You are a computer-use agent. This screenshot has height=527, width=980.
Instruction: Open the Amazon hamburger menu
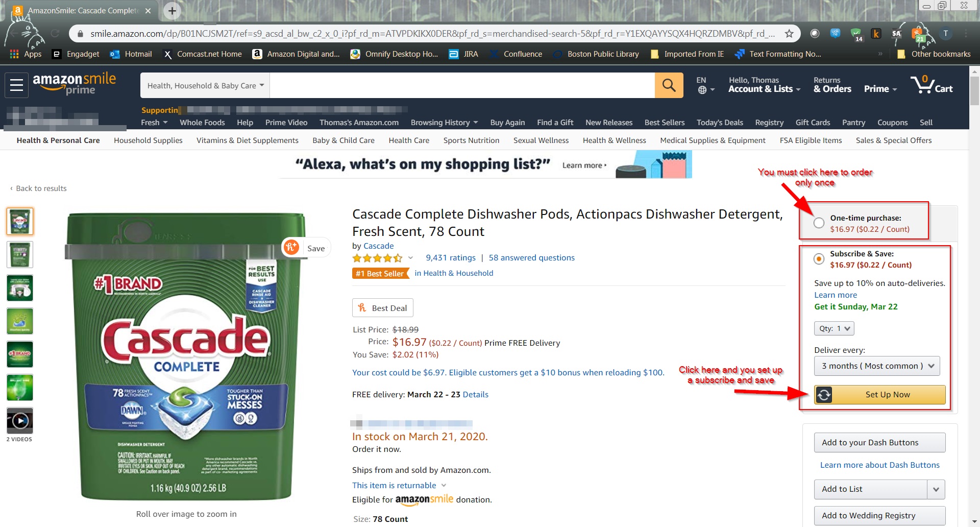(16, 85)
